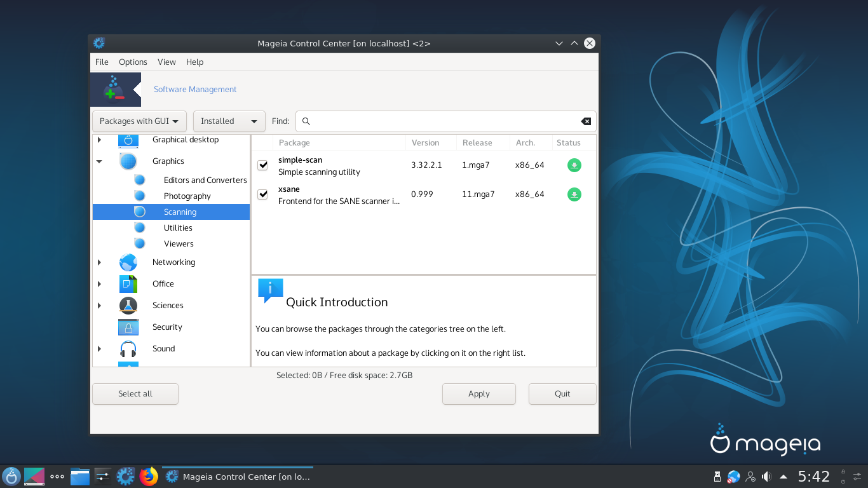Click the status icon for simple-scan
868x488 pixels.
[x=574, y=165]
